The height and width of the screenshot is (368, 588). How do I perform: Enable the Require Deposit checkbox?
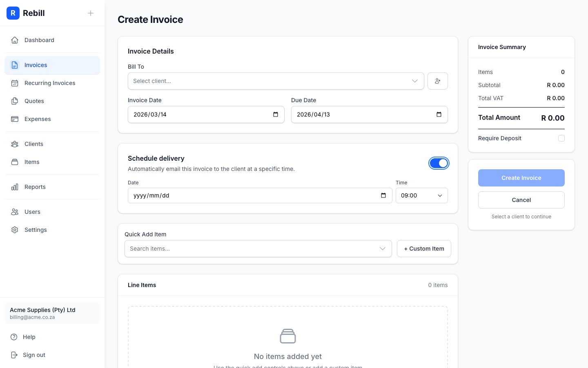pos(561,138)
